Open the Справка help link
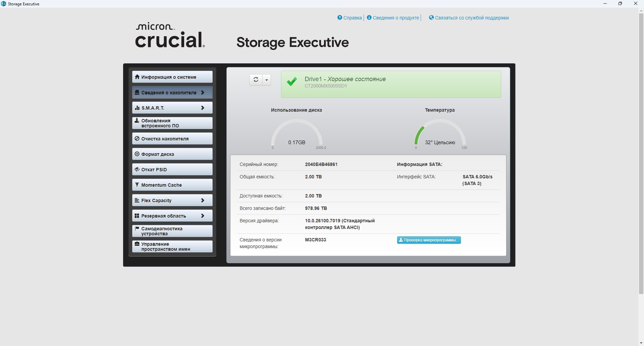The height and width of the screenshot is (346, 644). (352, 18)
